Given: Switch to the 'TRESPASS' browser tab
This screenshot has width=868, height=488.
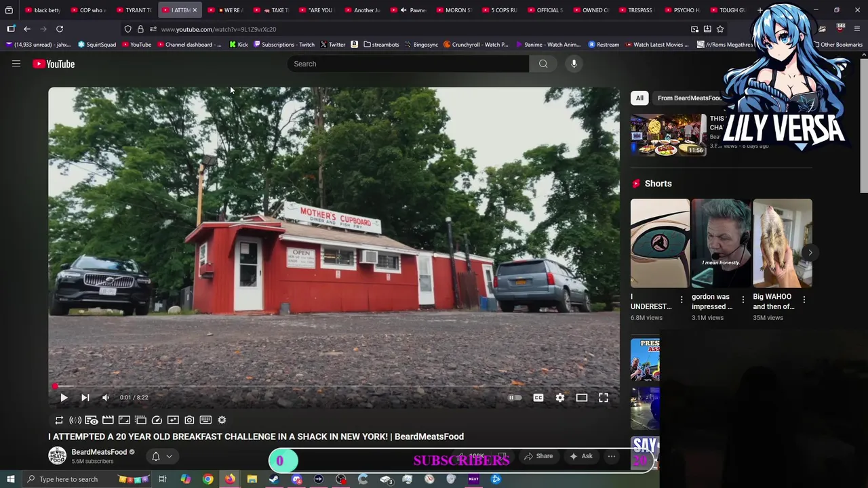Looking at the screenshot, I should click(637, 10).
